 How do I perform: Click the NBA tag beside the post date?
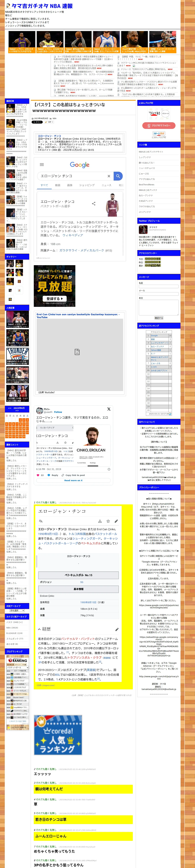[x=54, y=118]
